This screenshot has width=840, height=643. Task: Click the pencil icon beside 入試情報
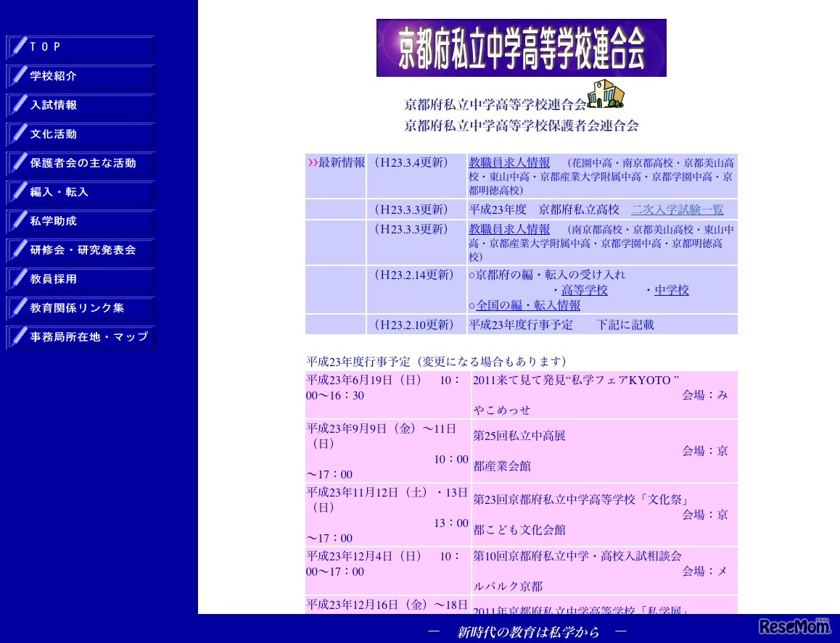pyautogui.click(x=18, y=104)
